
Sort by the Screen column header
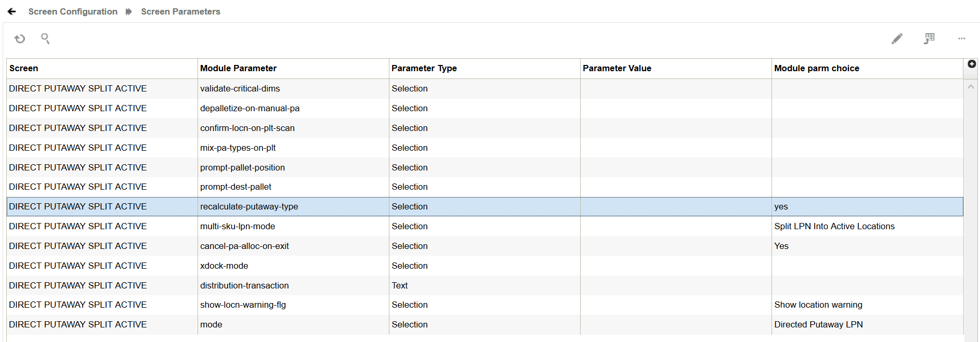coord(102,68)
